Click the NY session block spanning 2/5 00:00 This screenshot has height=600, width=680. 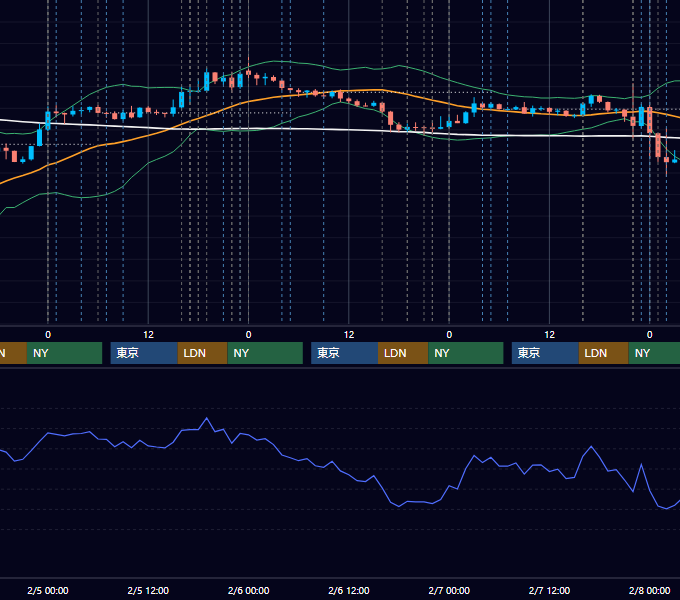pos(64,353)
